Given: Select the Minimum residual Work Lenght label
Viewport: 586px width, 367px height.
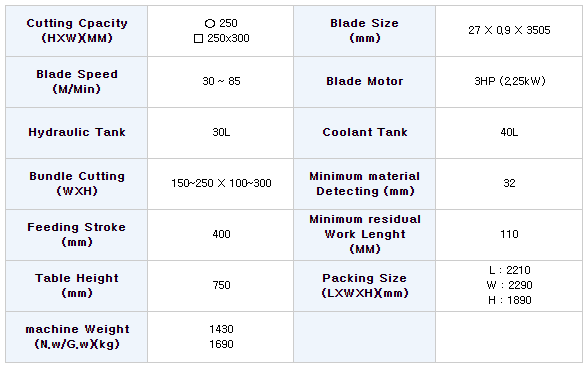Looking at the screenshot, I should (x=364, y=234).
